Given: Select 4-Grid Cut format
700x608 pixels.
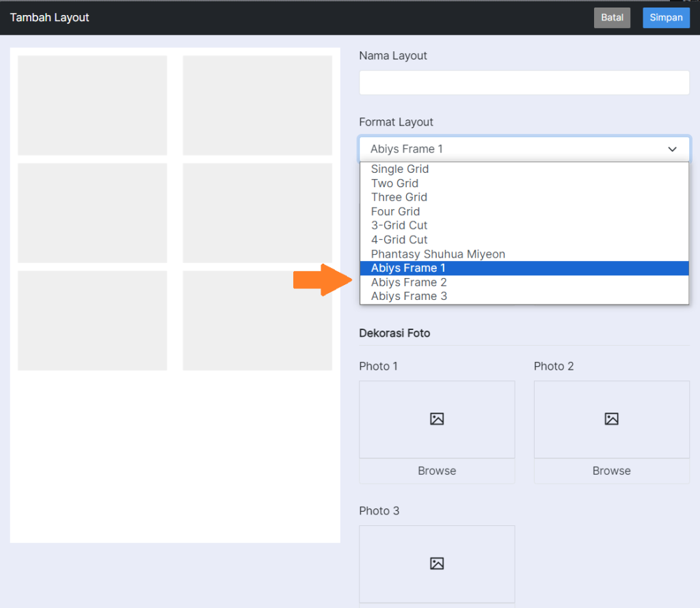Looking at the screenshot, I should pos(524,240).
